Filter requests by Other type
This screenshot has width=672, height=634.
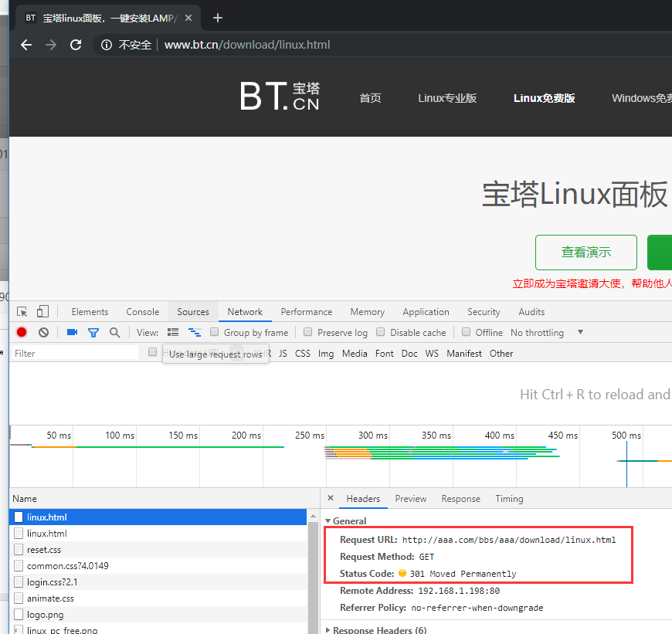click(x=501, y=354)
